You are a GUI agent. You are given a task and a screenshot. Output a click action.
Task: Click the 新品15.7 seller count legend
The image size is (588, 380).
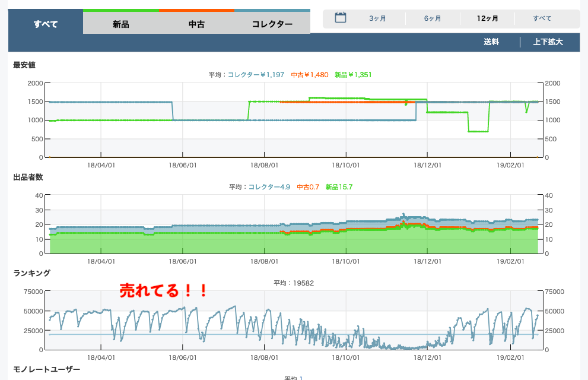pos(339,187)
